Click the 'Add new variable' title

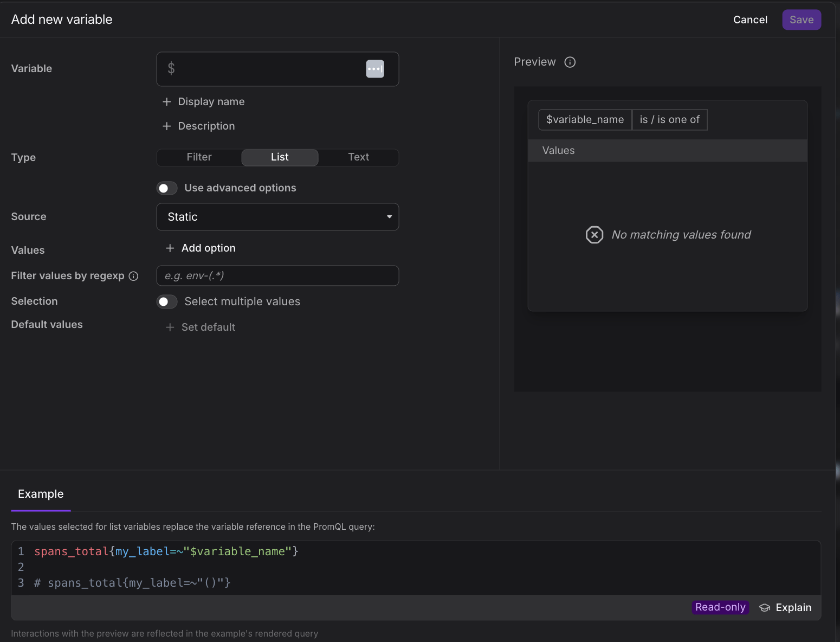pos(62,20)
